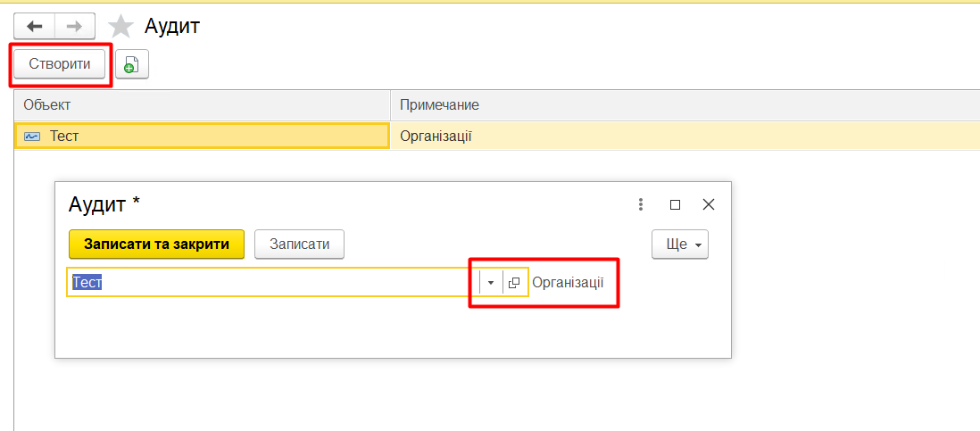Click the Організації cell in the table row
980x431 pixels.
coord(436,137)
